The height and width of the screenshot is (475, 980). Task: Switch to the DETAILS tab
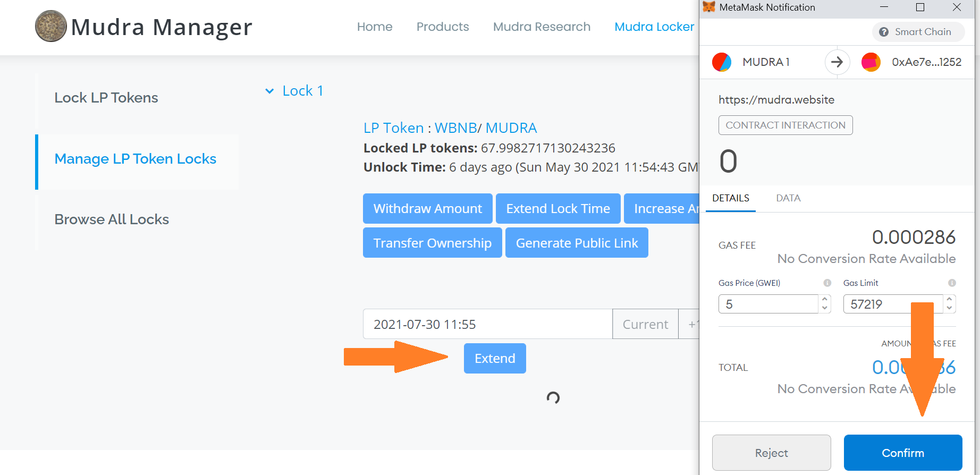(731, 198)
